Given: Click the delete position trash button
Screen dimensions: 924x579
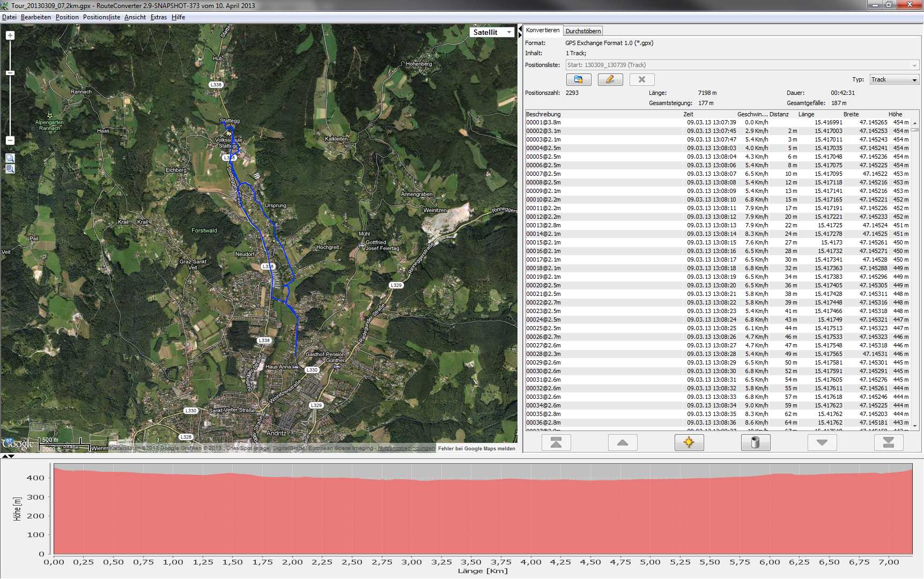Looking at the screenshot, I should click(x=755, y=442).
